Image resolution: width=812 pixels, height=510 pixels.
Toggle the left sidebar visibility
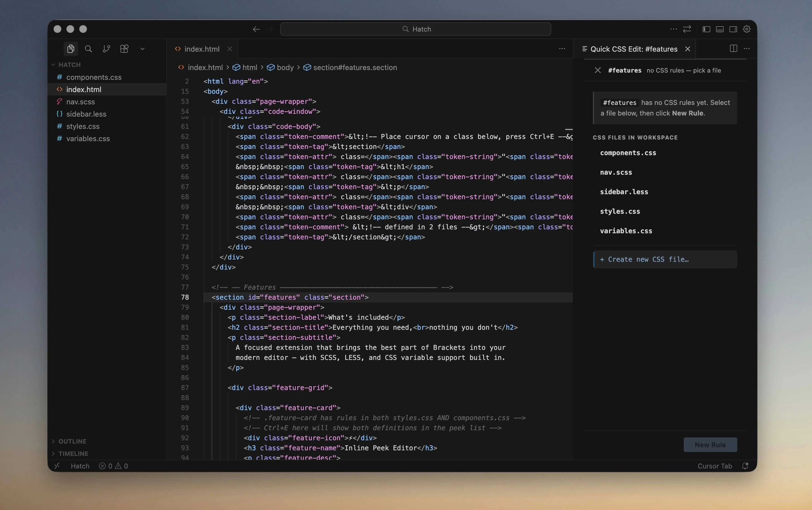click(x=707, y=29)
